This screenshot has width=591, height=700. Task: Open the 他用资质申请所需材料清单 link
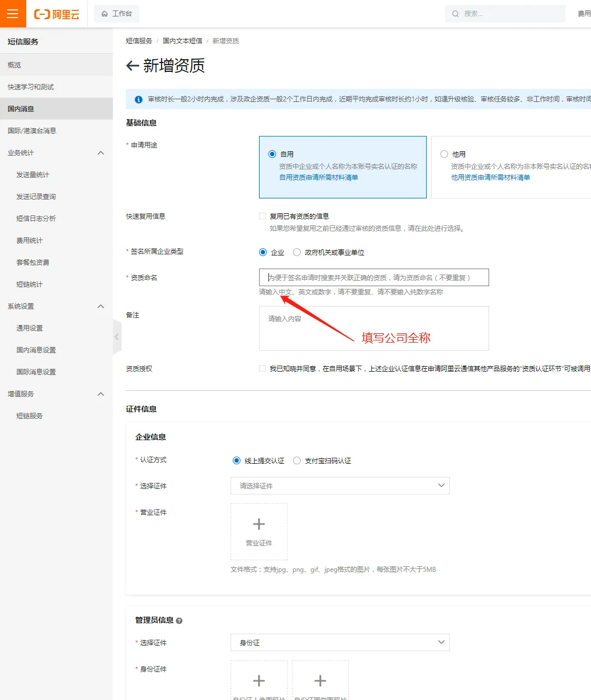click(490, 177)
